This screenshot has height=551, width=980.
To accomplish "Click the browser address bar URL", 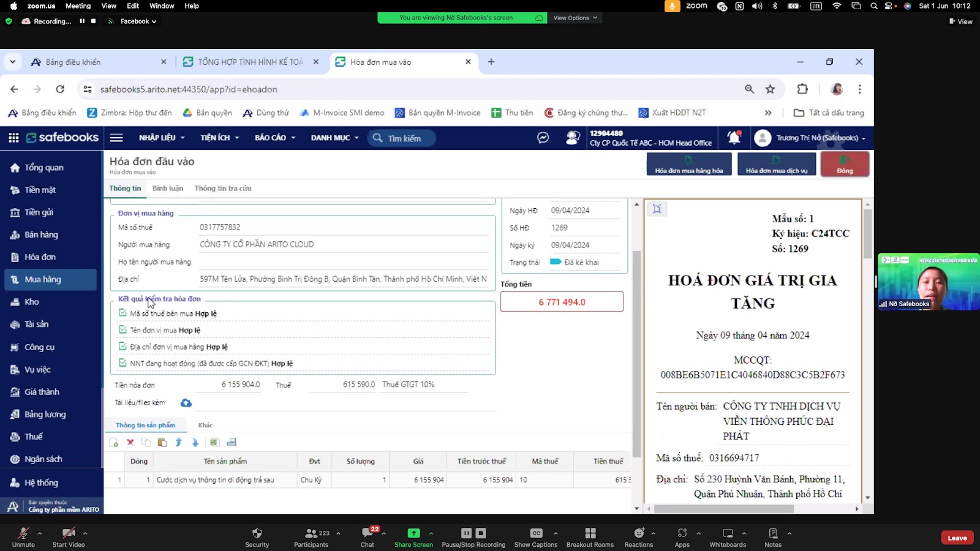I will point(189,89).
